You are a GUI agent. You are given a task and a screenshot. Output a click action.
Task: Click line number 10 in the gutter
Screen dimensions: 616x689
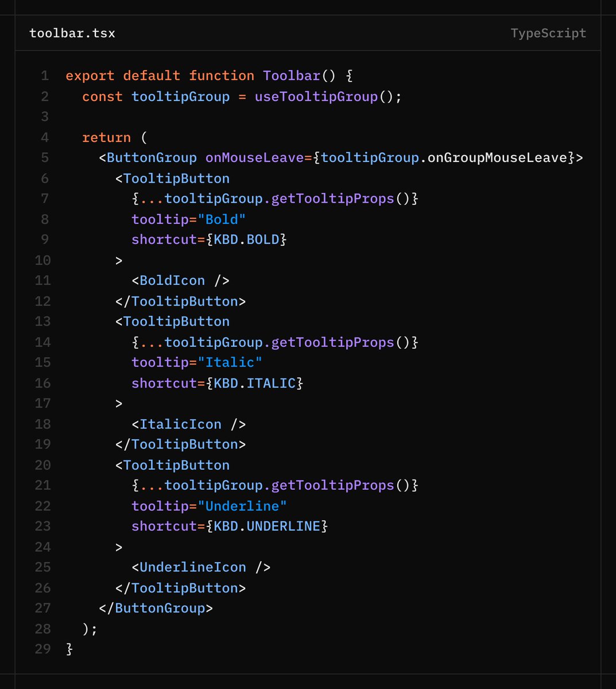pos(42,260)
